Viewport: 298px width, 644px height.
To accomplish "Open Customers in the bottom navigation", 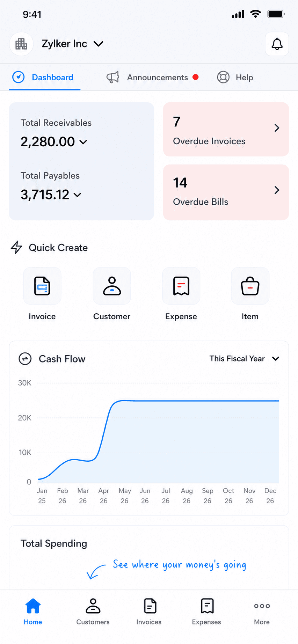I will pos(93,612).
